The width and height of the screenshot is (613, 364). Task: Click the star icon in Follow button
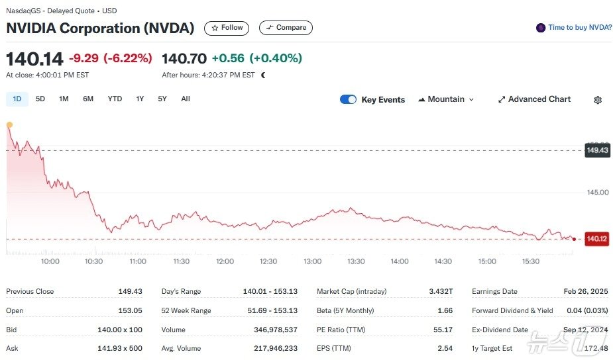215,28
